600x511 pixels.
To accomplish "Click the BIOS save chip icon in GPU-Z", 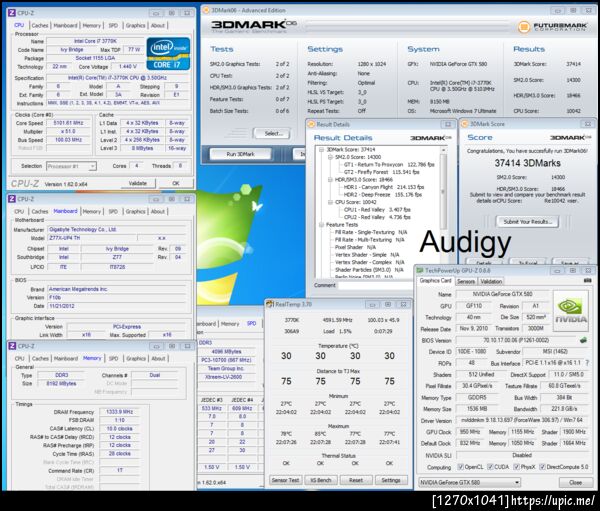I will (583, 340).
